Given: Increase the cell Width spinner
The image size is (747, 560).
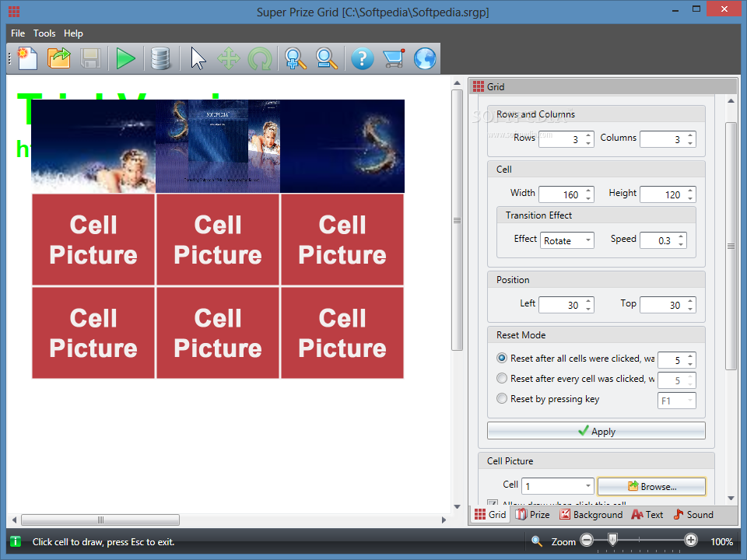Looking at the screenshot, I should [588, 191].
